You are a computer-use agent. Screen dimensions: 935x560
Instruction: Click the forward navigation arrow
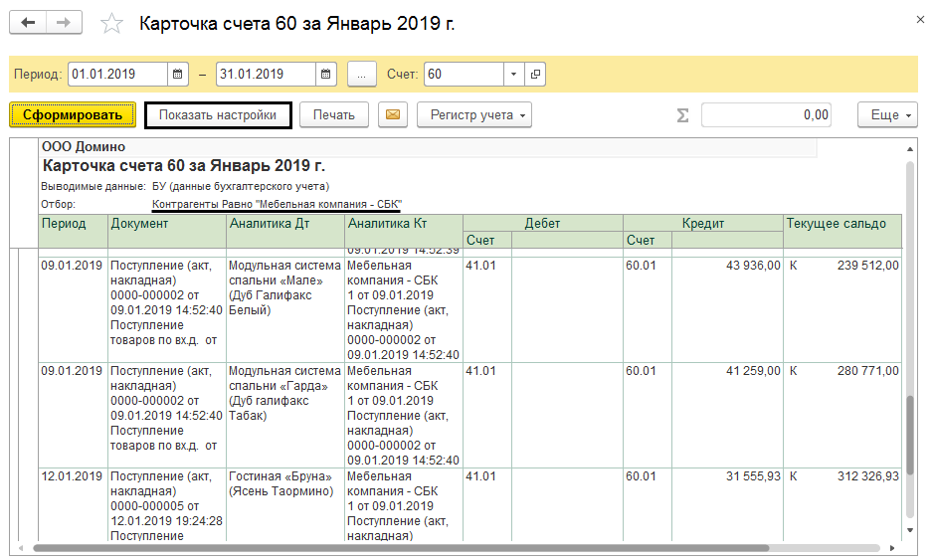click(65, 22)
